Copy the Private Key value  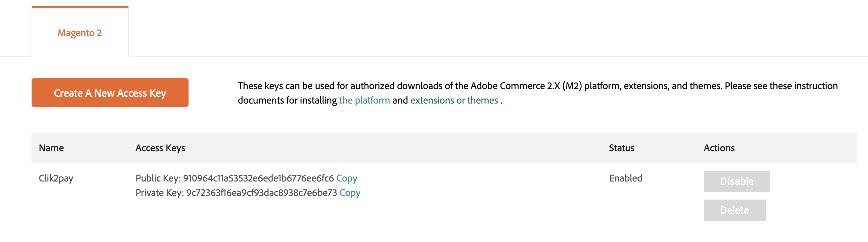pos(350,193)
